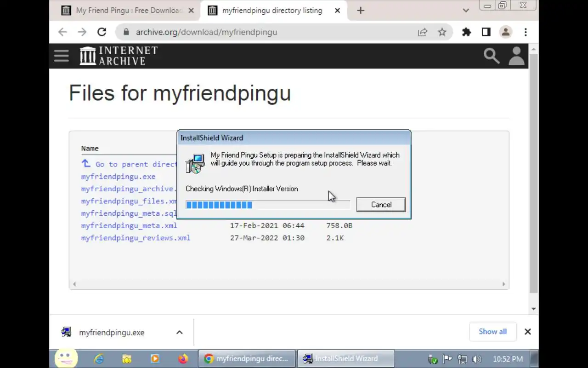Click file listing scroll-left arrow

tap(74, 284)
